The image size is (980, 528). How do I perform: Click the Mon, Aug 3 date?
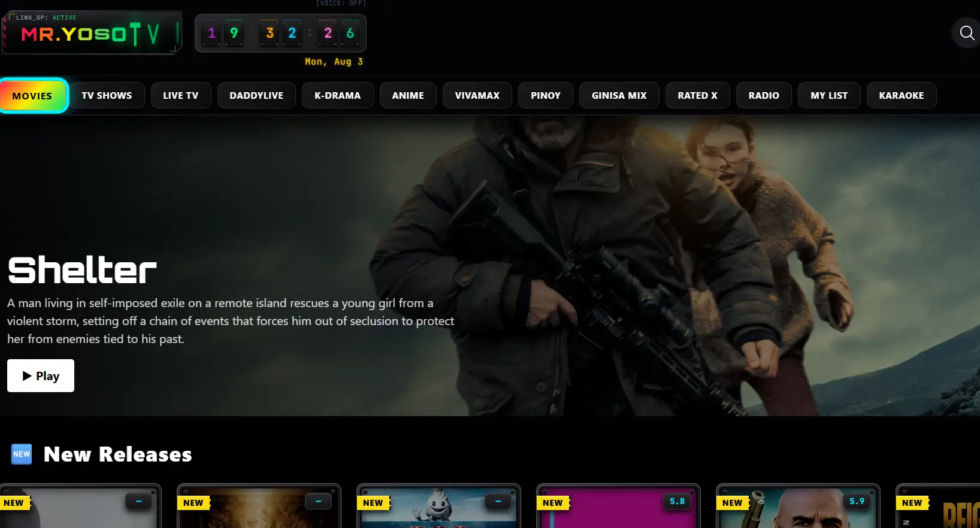coord(334,62)
